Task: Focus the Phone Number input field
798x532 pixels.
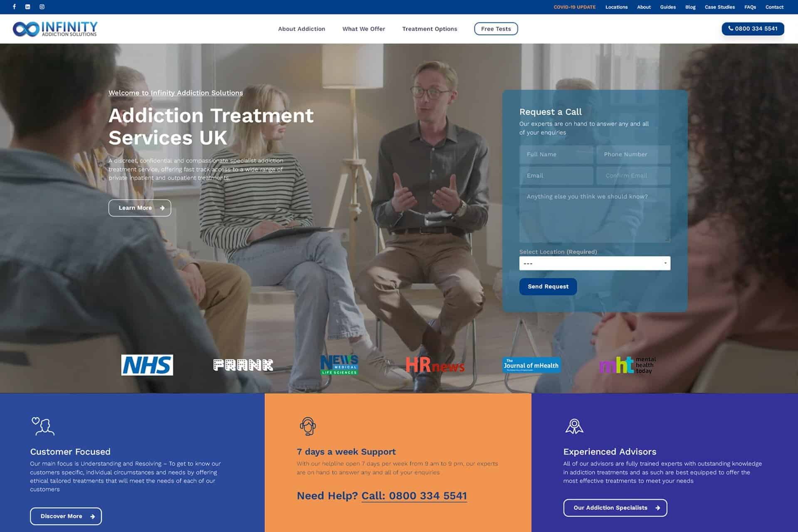Action: coord(633,154)
